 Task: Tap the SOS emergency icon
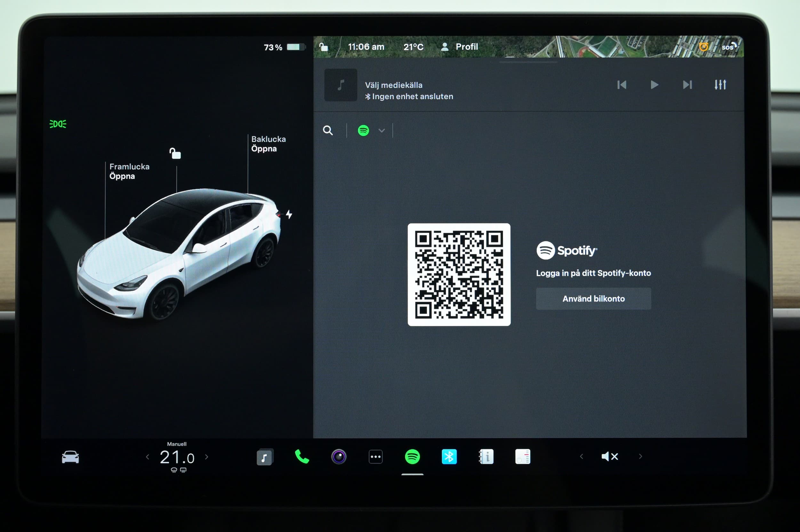coord(729,47)
